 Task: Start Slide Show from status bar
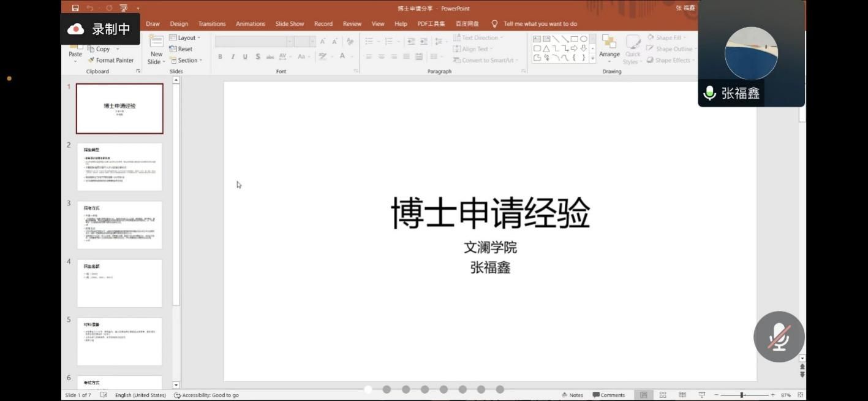coord(702,395)
